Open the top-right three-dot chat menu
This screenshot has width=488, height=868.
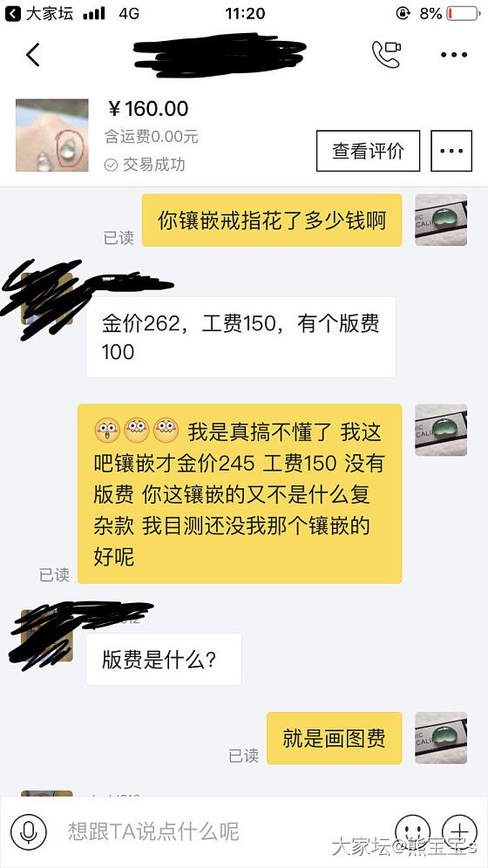point(454,55)
